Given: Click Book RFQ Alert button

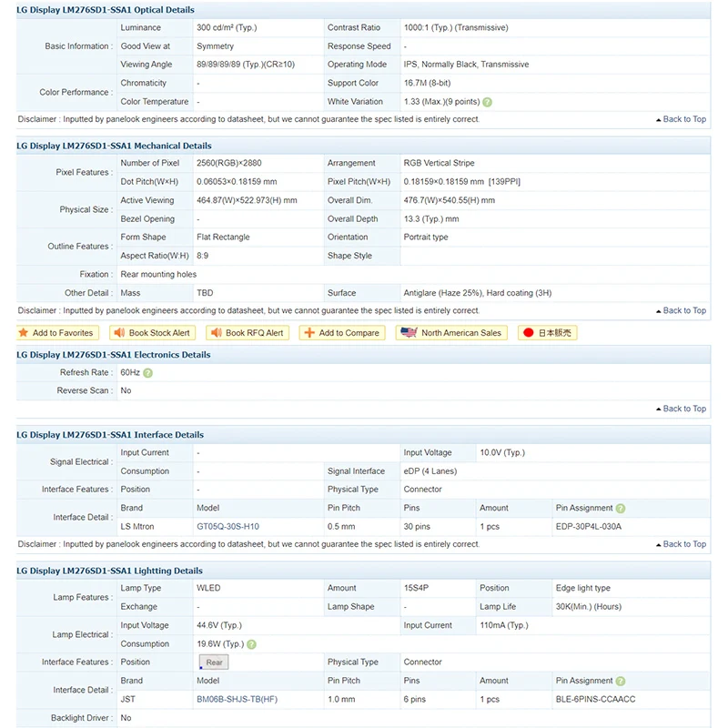Looking at the screenshot, I should [x=248, y=333].
